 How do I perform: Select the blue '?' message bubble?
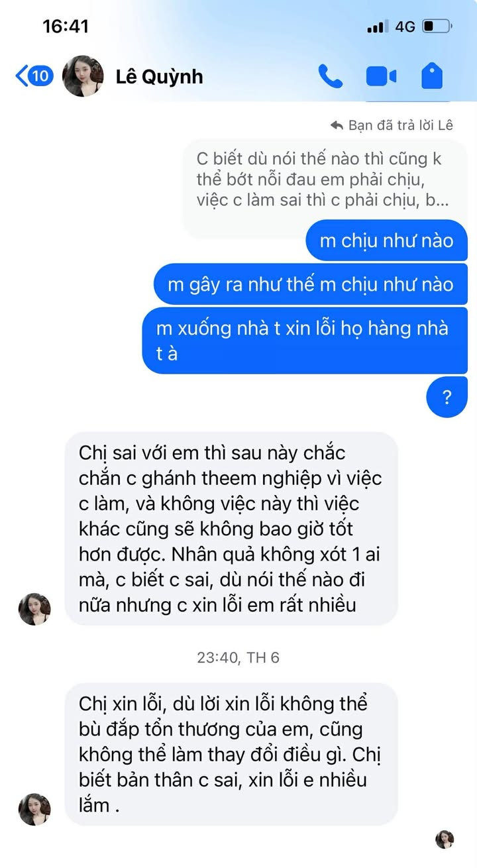[x=447, y=398]
